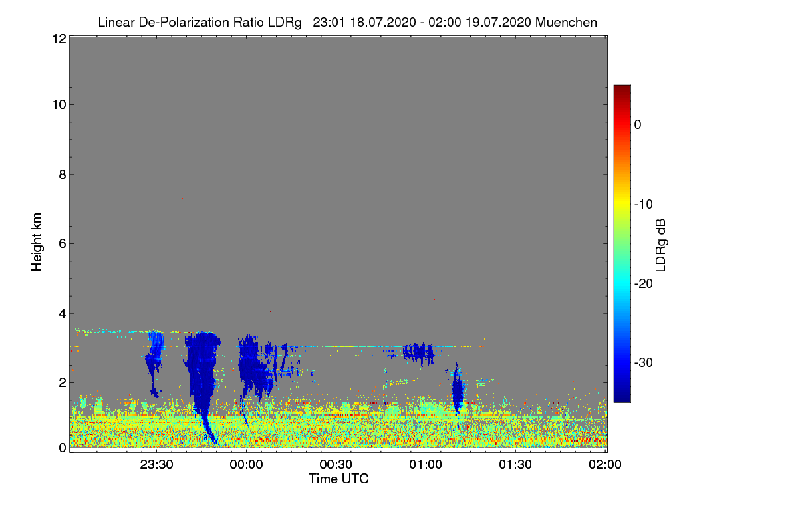Image resolution: width=798 pixels, height=532 pixels.
Task: Click the chart title 'Linear De-Polarization Ratio LDRg'
Action: point(199,22)
